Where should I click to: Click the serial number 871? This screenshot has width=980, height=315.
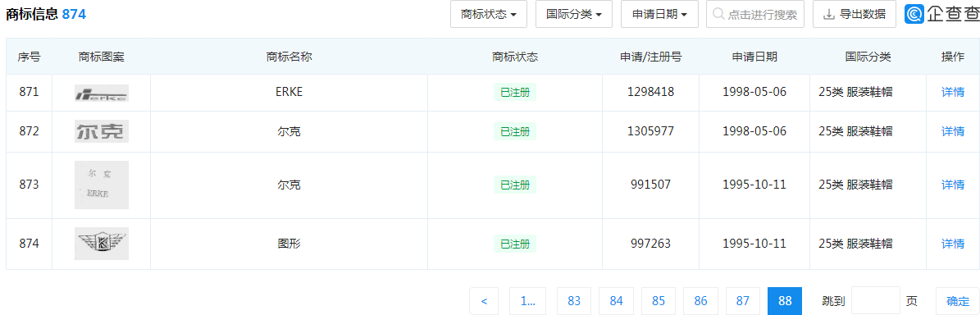(30, 93)
